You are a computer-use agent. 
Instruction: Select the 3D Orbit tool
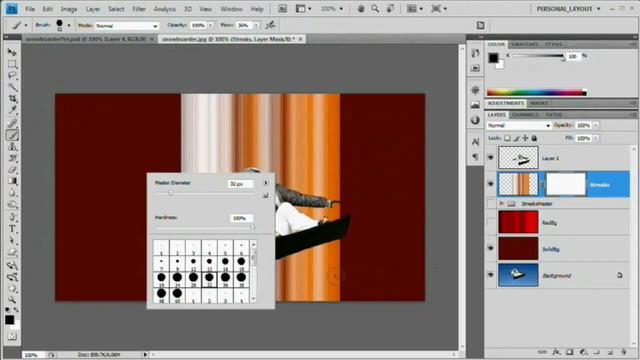point(12,277)
